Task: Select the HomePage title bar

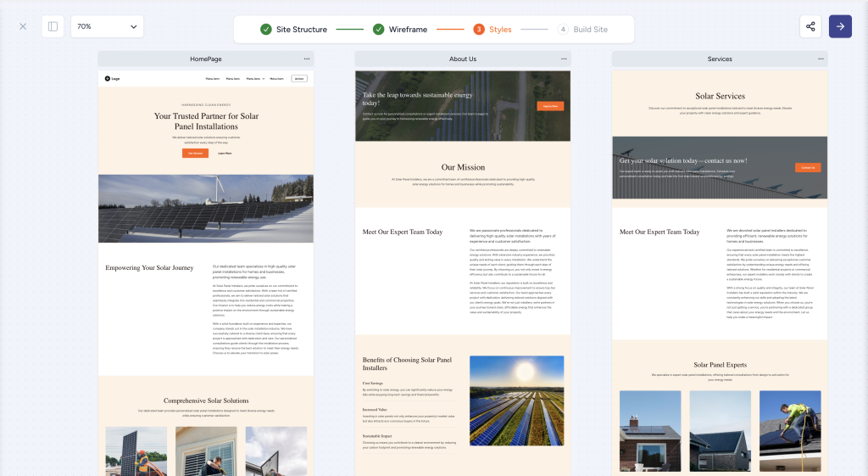Action: (x=206, y=59)
